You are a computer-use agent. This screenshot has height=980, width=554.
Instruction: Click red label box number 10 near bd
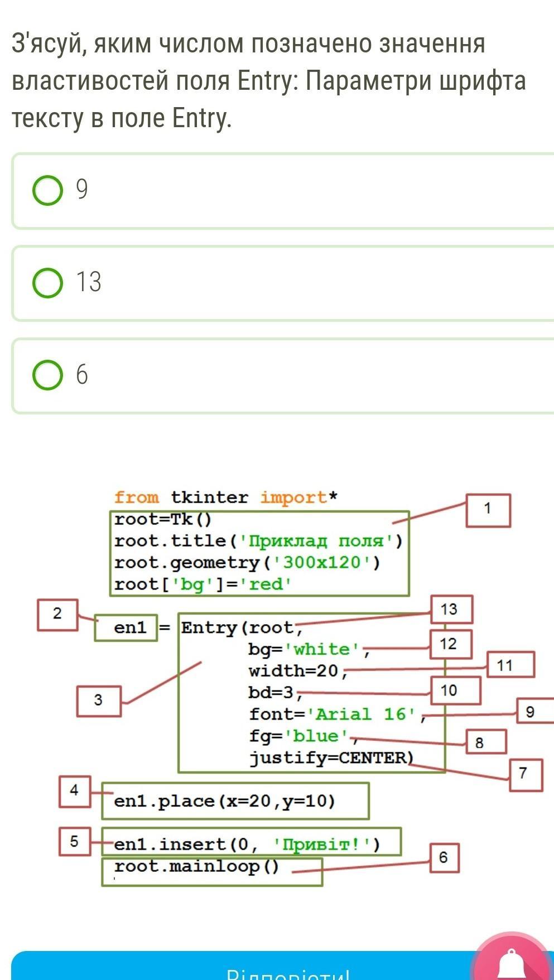point(456,691)
